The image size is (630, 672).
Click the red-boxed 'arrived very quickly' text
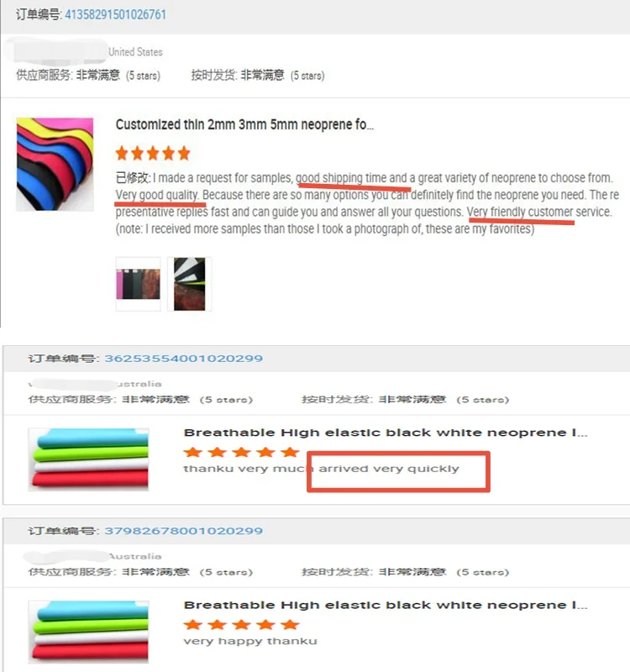click(x=389, y=469)
